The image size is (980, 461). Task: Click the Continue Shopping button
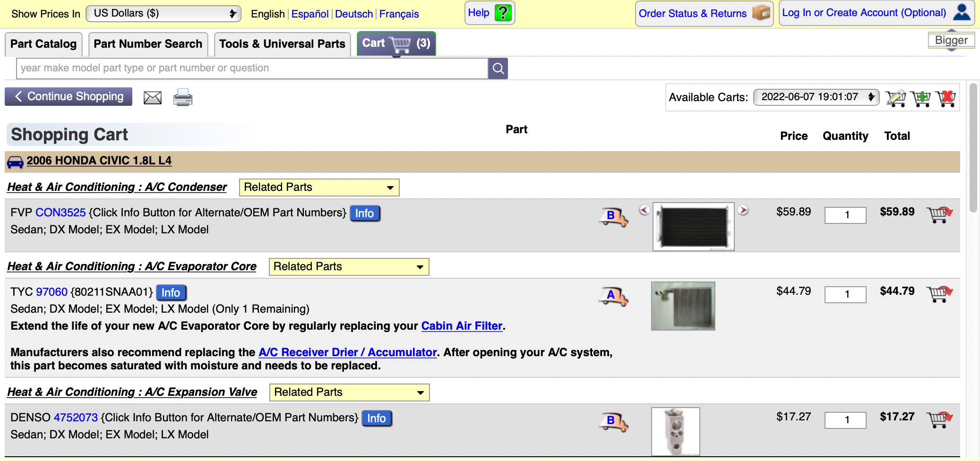(69, 96)
